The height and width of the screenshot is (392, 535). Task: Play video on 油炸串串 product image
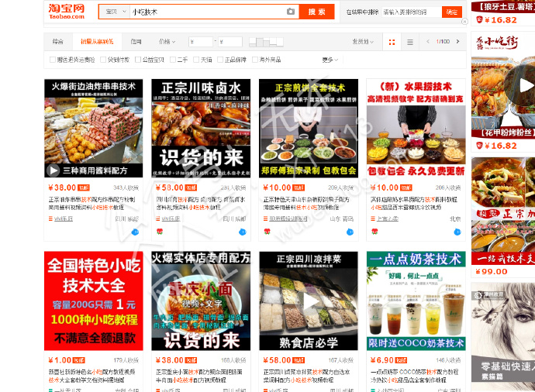tap(53, 170)
